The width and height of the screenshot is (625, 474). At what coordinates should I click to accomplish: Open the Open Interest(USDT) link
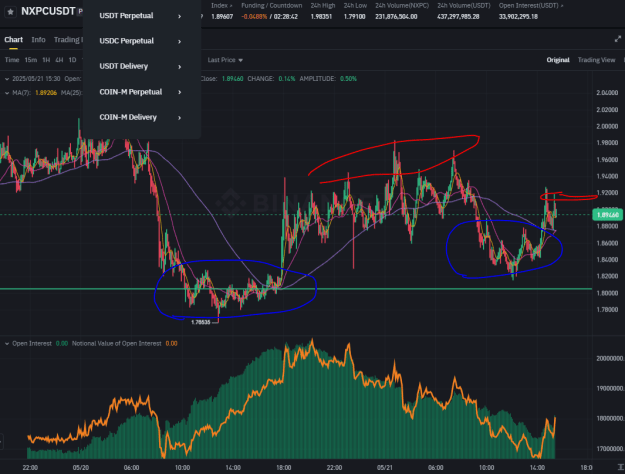click(x=531, y=6)
